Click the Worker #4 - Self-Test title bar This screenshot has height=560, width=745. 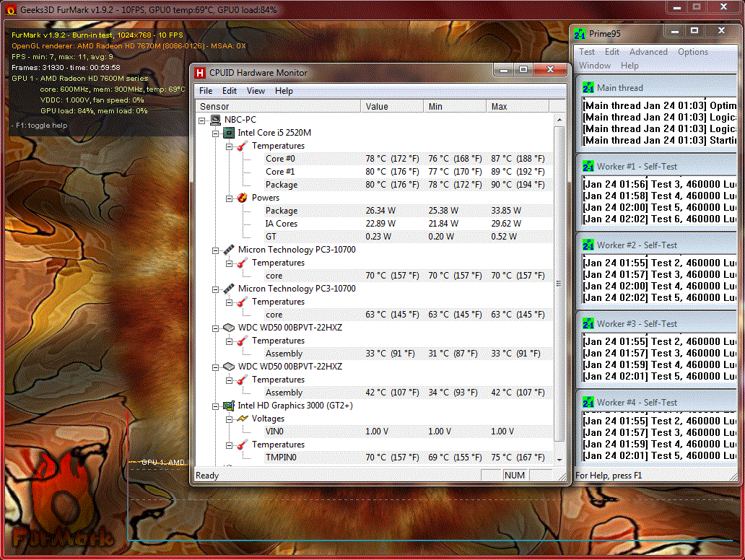point(656,402)
